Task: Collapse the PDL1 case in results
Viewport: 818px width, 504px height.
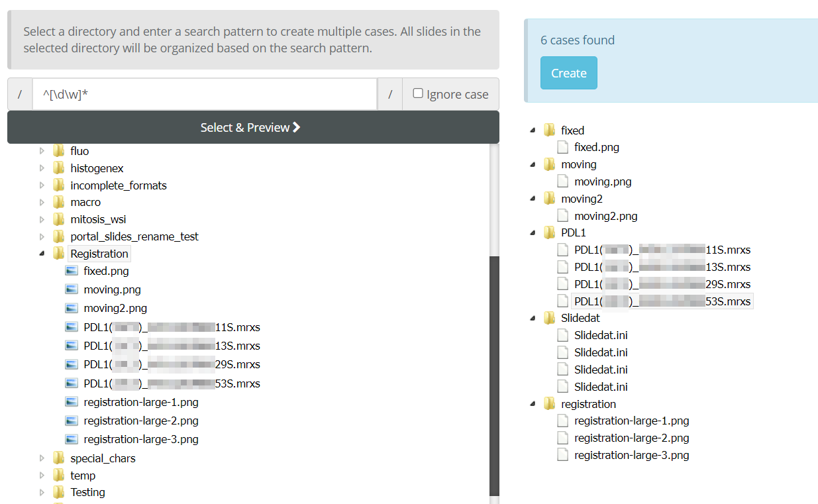Action: [533, 232]
